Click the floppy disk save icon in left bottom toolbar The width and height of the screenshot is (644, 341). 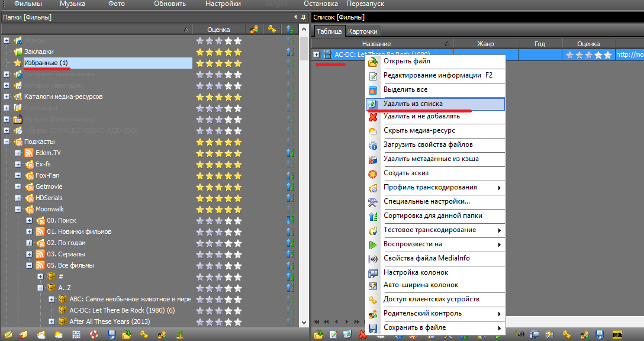click(x=111, y=334)
